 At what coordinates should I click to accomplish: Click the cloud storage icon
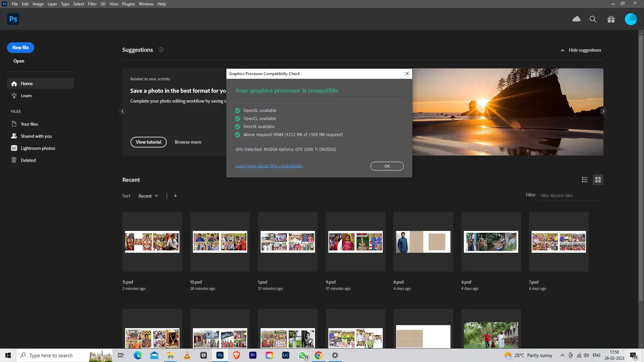(x=576, y=19)
